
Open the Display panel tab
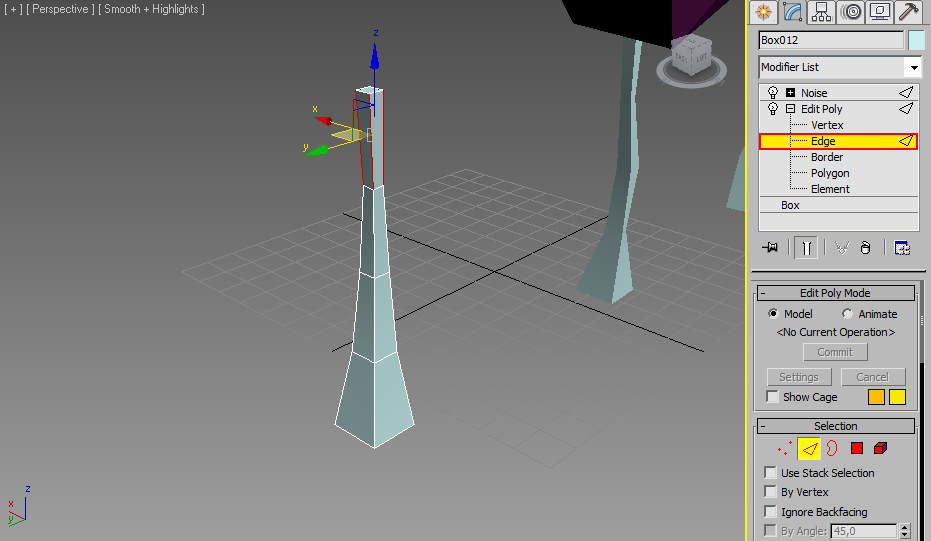[880, 12]
